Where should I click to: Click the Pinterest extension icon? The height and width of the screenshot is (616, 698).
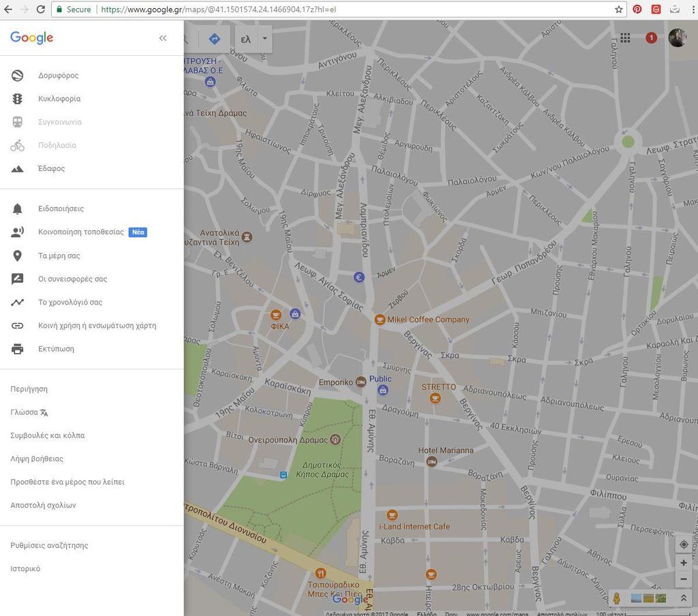pos(637,10)
